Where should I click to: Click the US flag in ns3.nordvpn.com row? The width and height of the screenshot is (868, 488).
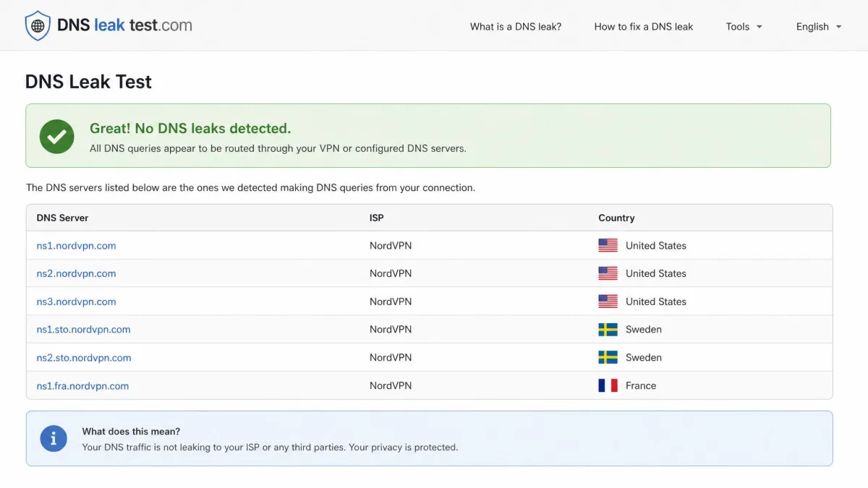point(608,301)
